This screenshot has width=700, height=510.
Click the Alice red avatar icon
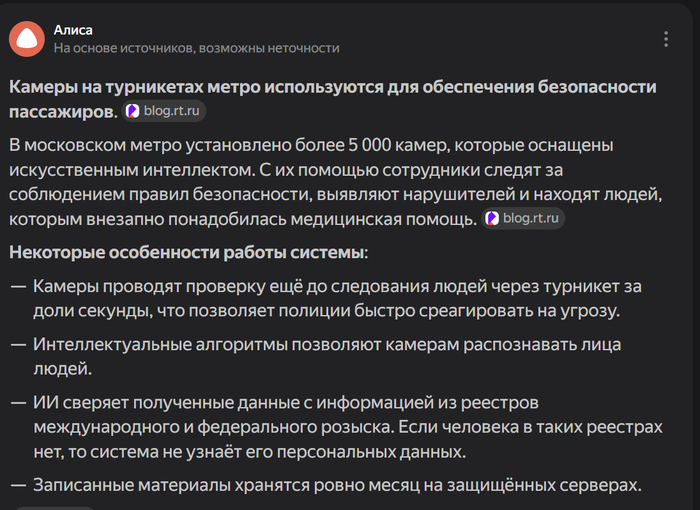[26, 39]
